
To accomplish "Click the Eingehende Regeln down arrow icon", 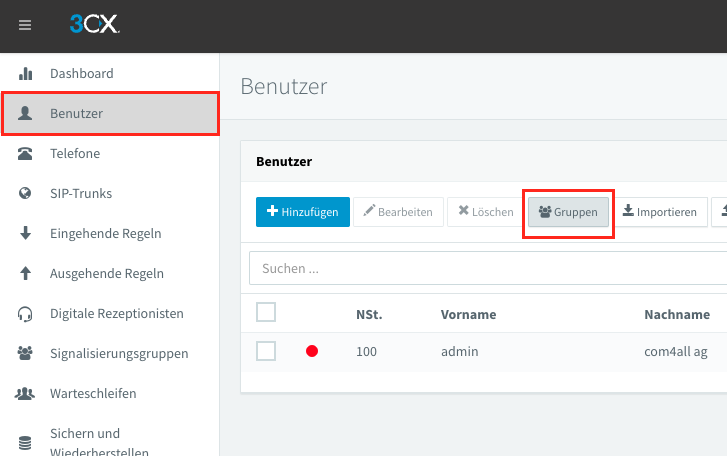I will click(26, 233).
